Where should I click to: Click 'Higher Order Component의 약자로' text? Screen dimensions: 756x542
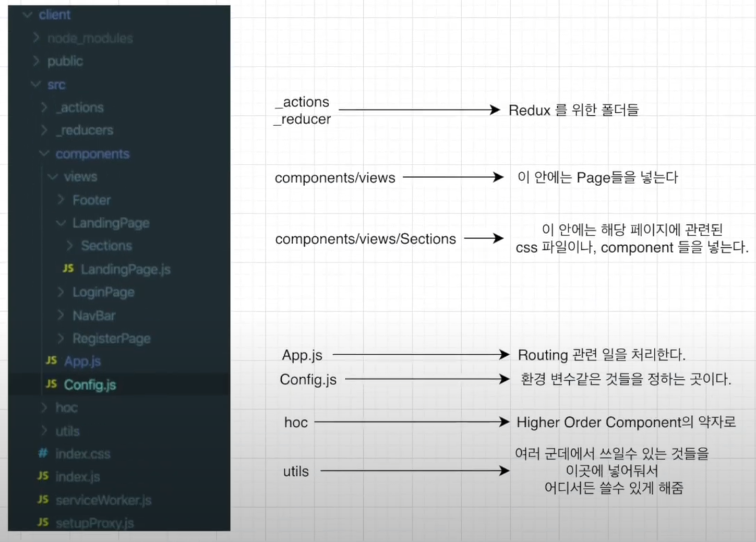click(626, 421)
